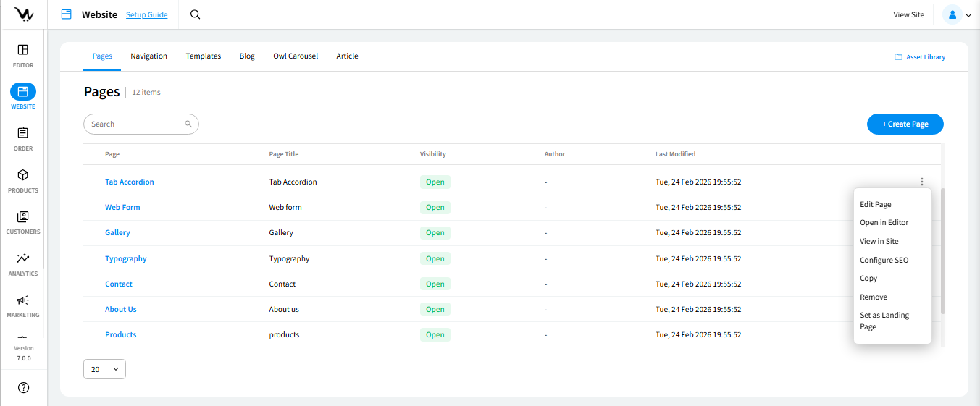Switch to the Navigation tab
The height and width of the screenshot is (406, 980).
pos(148,56)
